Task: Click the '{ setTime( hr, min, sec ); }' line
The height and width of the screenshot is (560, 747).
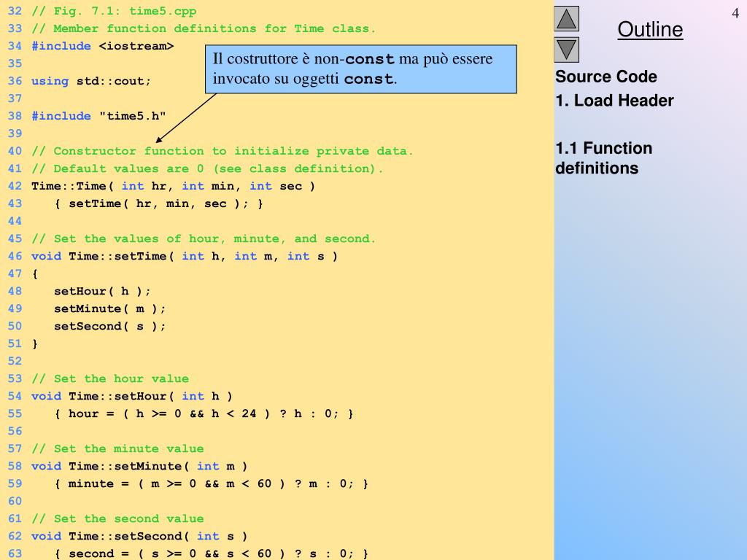Action: click(x=158, y=204)
